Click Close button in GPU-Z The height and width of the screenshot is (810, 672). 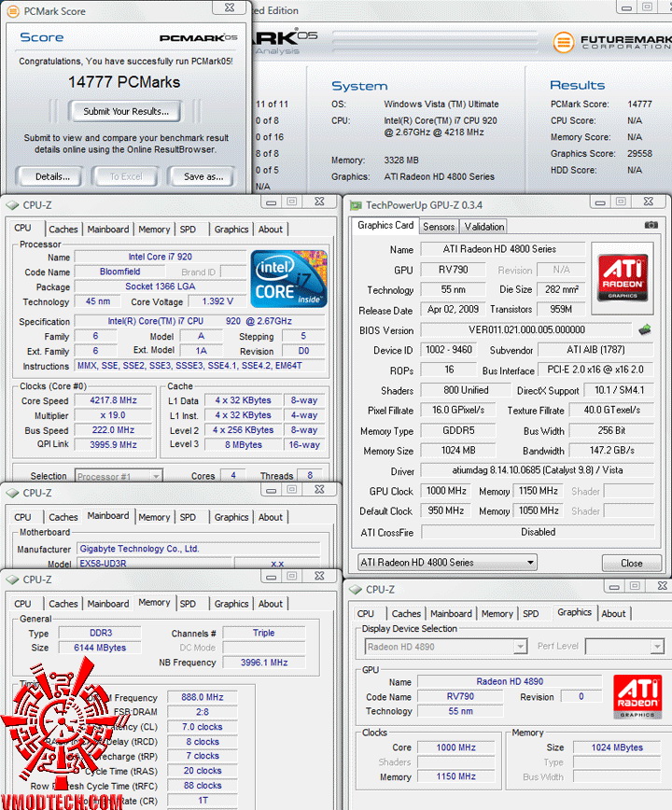pyautogui.click(x=631, y=563)
